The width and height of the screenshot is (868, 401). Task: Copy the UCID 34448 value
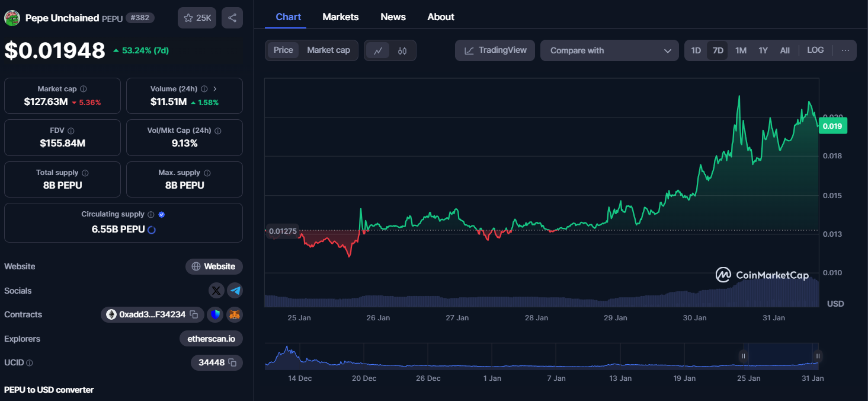point(232,362)
